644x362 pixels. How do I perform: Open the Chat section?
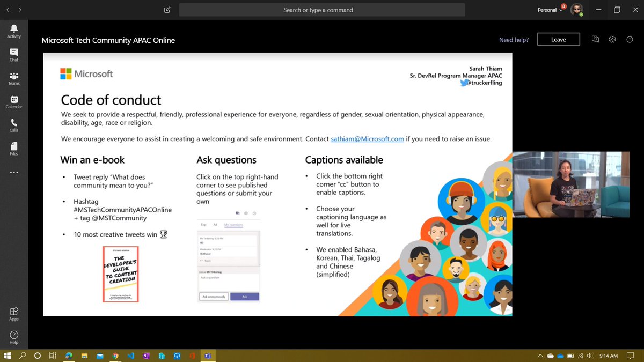[14, 55]
